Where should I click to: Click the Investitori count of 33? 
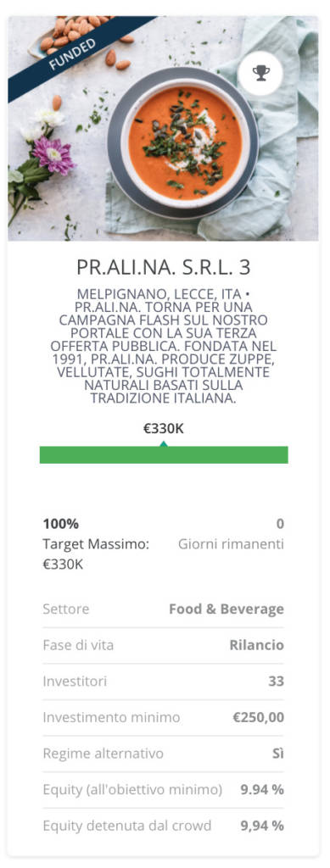[x=277, y=681]
